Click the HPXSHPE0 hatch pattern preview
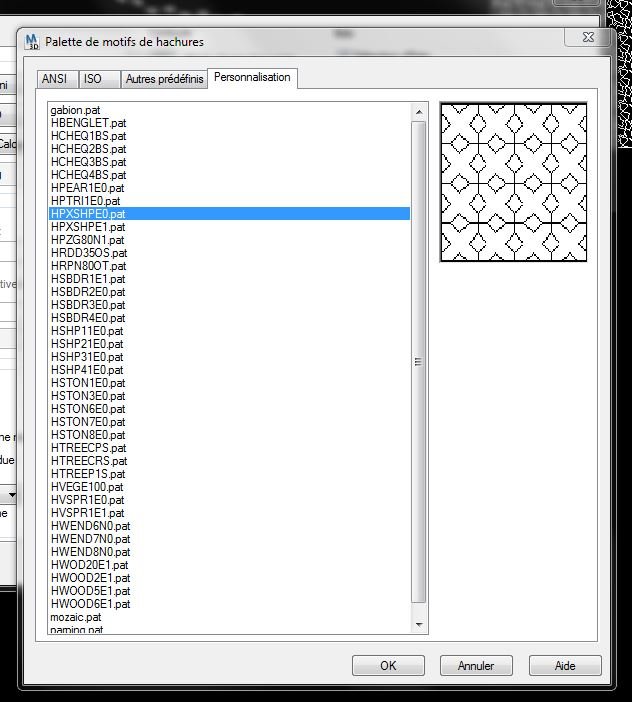The height and width of the screenshot is (702, 632). (x=513, y=182)
